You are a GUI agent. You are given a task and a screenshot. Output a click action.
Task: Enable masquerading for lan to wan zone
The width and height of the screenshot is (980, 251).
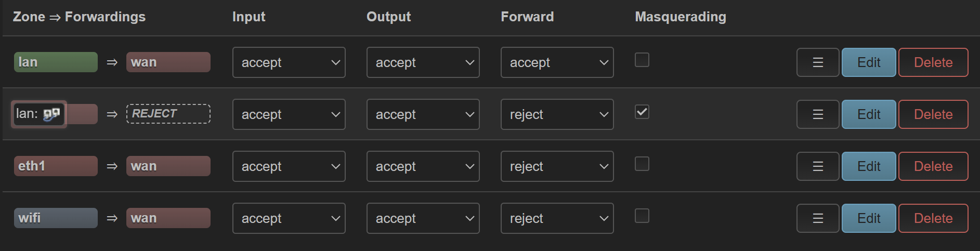coord(642,60)
